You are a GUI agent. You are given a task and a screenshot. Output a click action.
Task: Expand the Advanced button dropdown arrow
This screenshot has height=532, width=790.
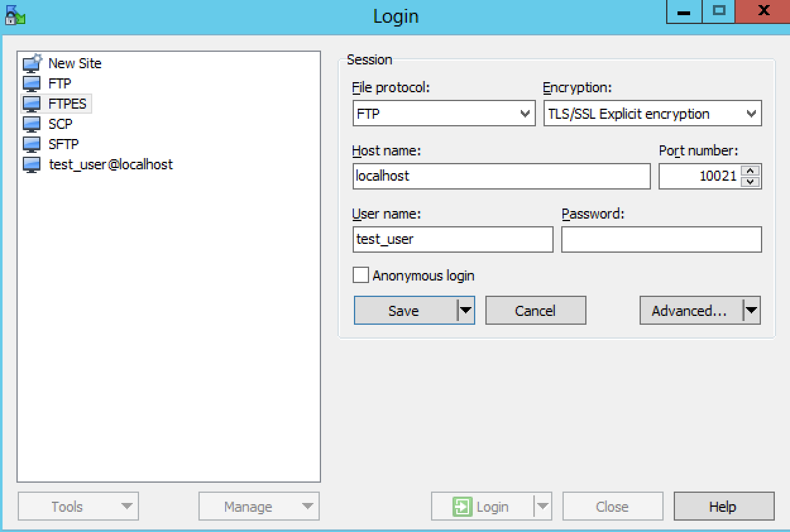click(x=751, y=310)
